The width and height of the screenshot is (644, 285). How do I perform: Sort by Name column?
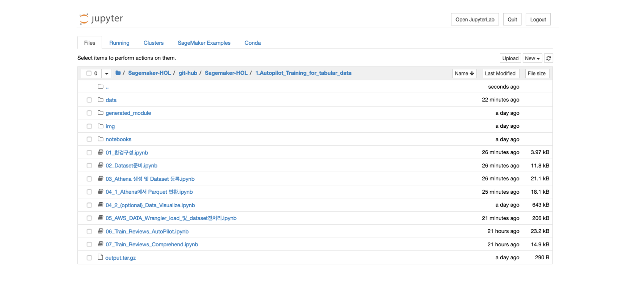coord(464,74)
